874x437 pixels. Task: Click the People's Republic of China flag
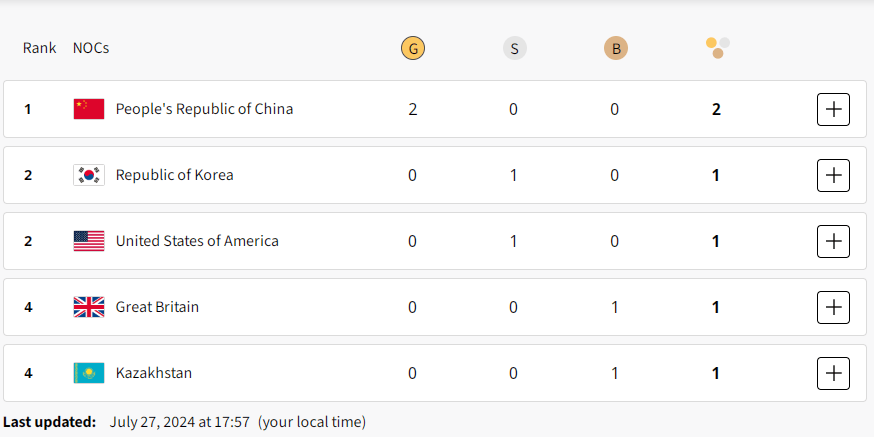point(89,109)
